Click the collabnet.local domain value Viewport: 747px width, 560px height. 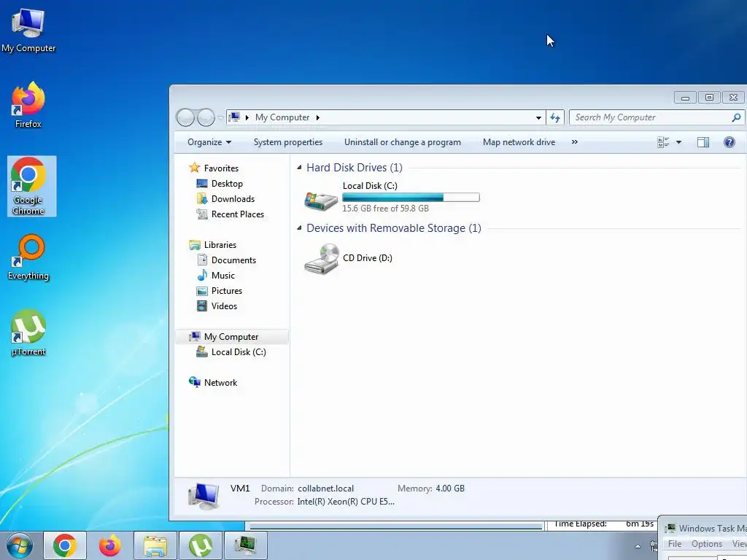(326, 489)
